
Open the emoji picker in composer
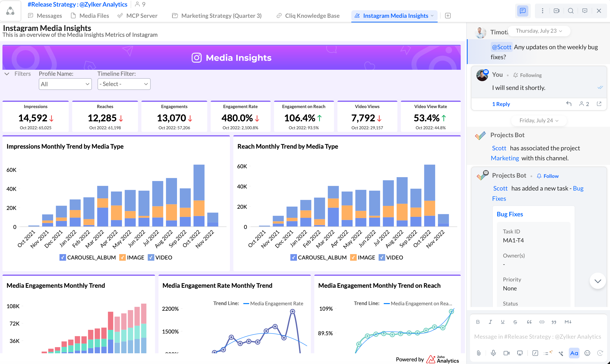(587, 353)
